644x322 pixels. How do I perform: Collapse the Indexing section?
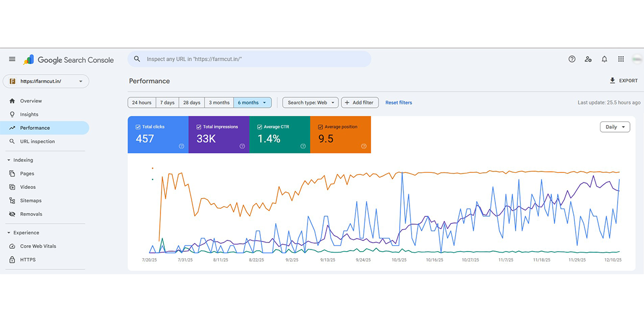[x=9, y=160]
